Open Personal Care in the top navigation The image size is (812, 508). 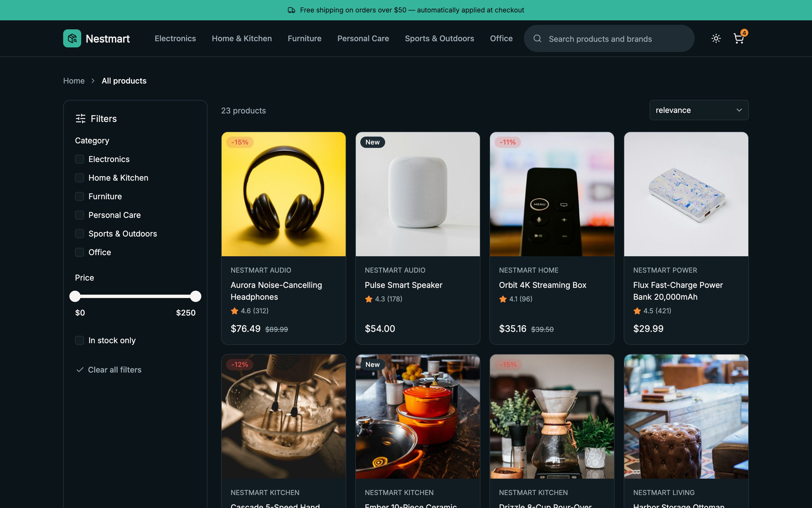coord(363,38)
